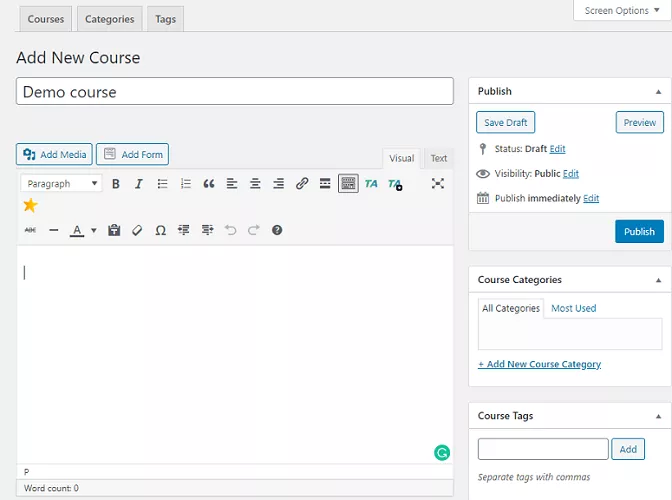This screenshot has width=672, height=500.
Task: Toggle bold formatting in the editor
Action: tap(116, 184)
